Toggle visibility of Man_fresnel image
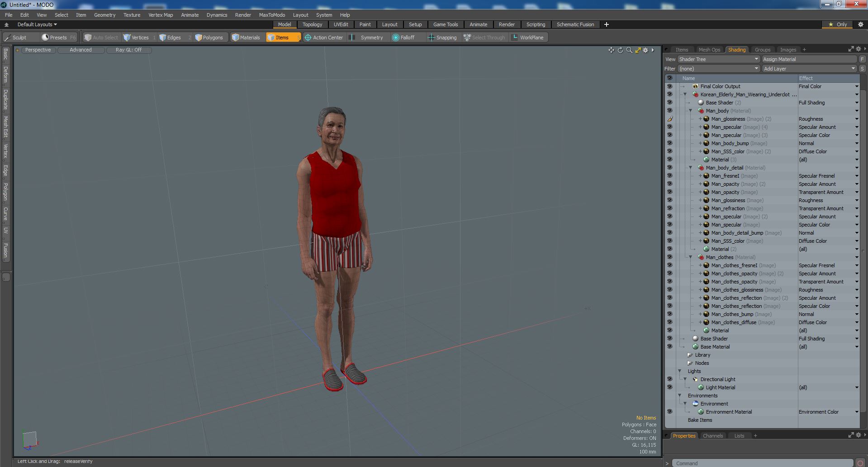Viewport: 868px width, 467px height. coord(669,176)
